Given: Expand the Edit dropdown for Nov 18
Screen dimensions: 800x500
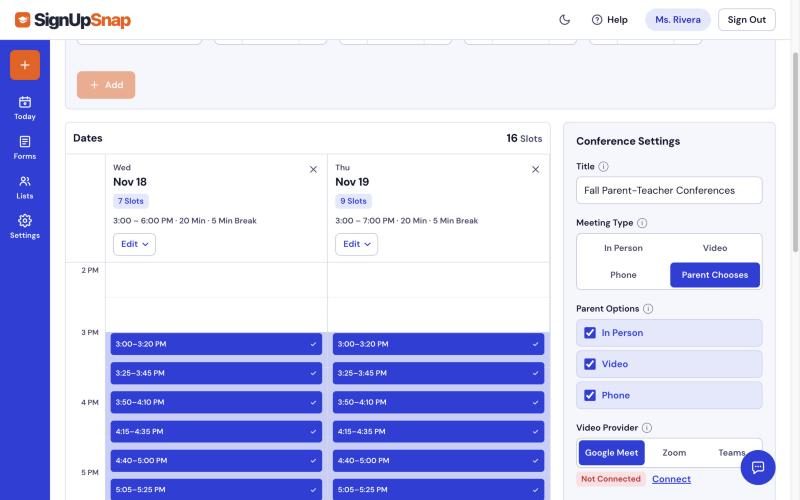Looking at the screenshot, I should (x=134, y=244).
